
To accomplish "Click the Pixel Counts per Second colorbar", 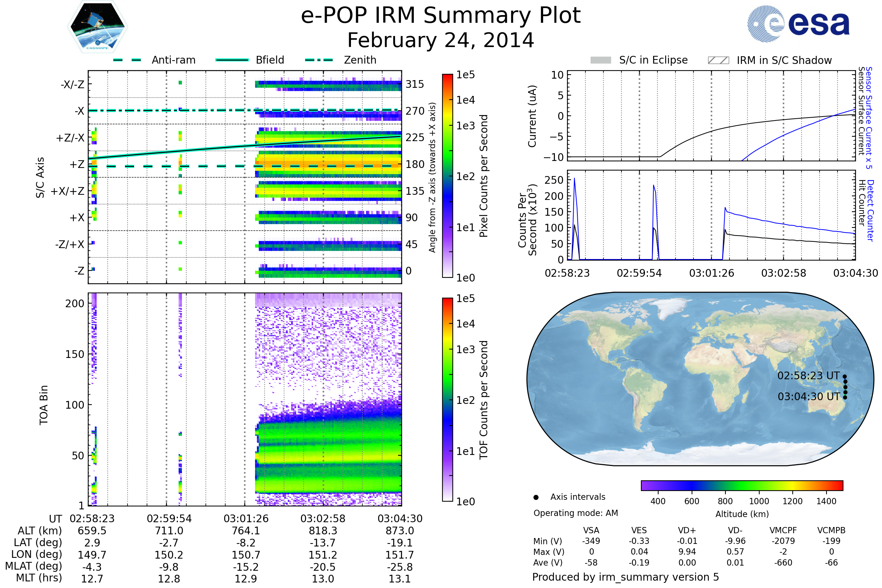I will (x=447, y=176).
